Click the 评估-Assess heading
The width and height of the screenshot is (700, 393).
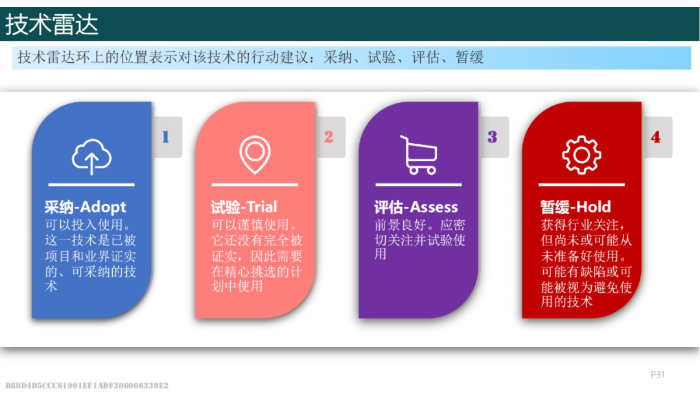(416, 207)
